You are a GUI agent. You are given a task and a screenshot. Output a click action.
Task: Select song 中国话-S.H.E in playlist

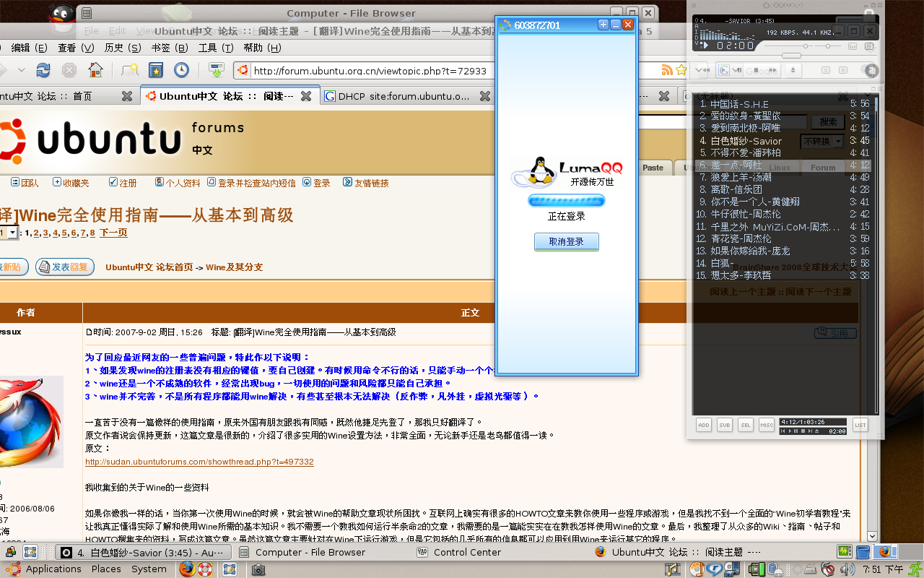point(785,104)
